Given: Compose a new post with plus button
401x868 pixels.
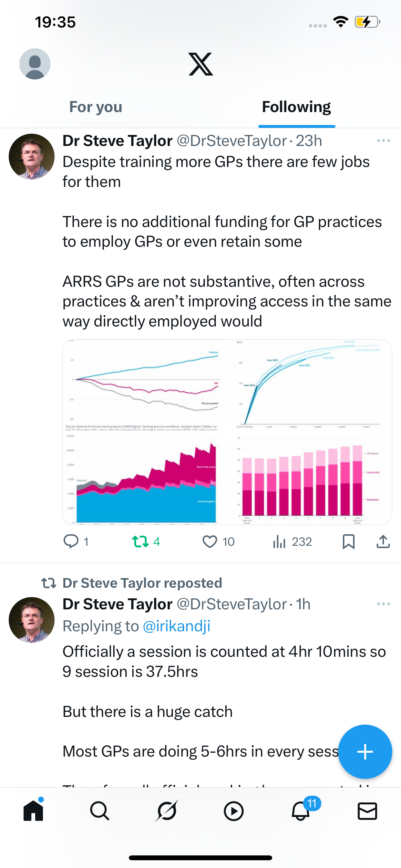Looking at the screenshot, I should (x=365, y=751).
